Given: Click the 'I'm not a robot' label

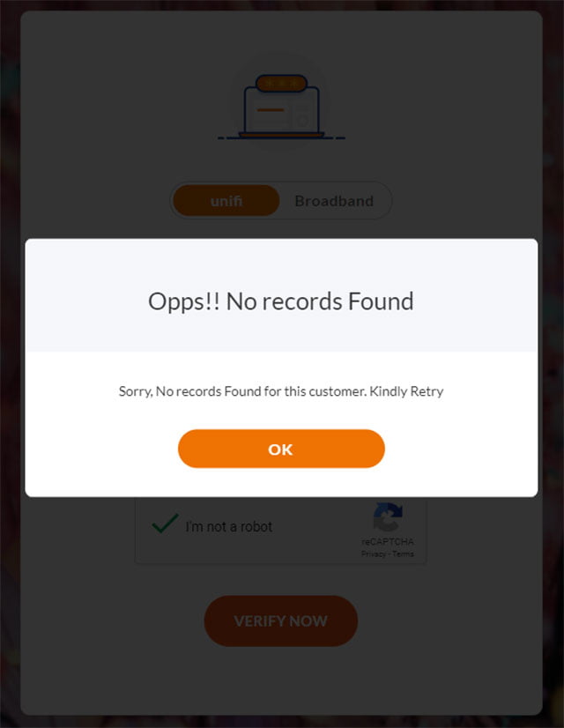Looking at the screenshot, I should click(229, 526).
